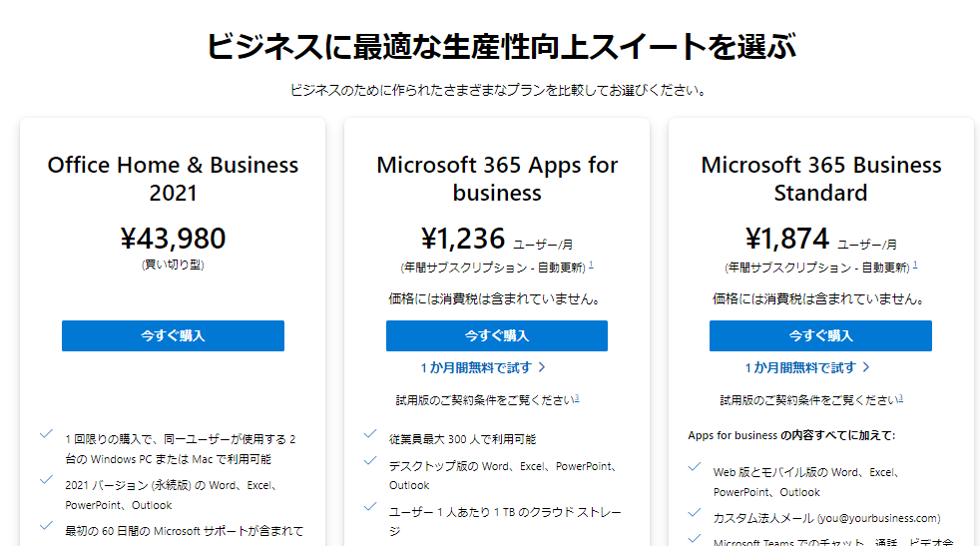Open footnote 3 beside Business Standard trial terms
The image size is (980, 546).
point(900,398)
